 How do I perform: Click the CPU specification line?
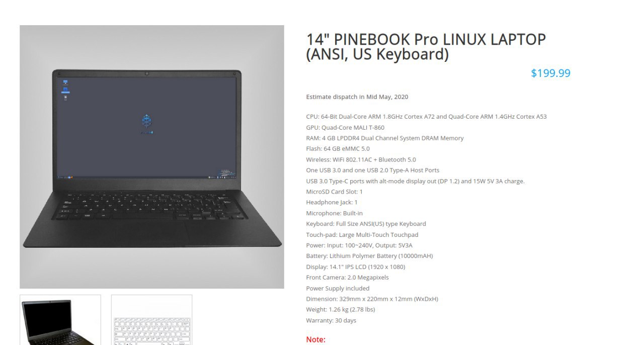point(426,117)
